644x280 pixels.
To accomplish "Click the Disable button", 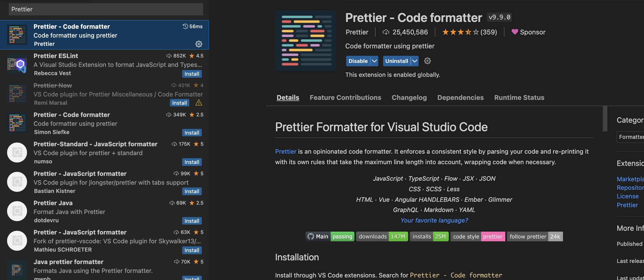I will pyautogui.click(x=358, y=61).
